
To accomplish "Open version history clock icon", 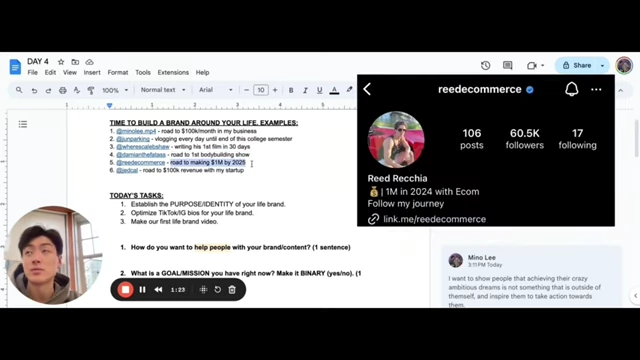I will pos(485,65).
